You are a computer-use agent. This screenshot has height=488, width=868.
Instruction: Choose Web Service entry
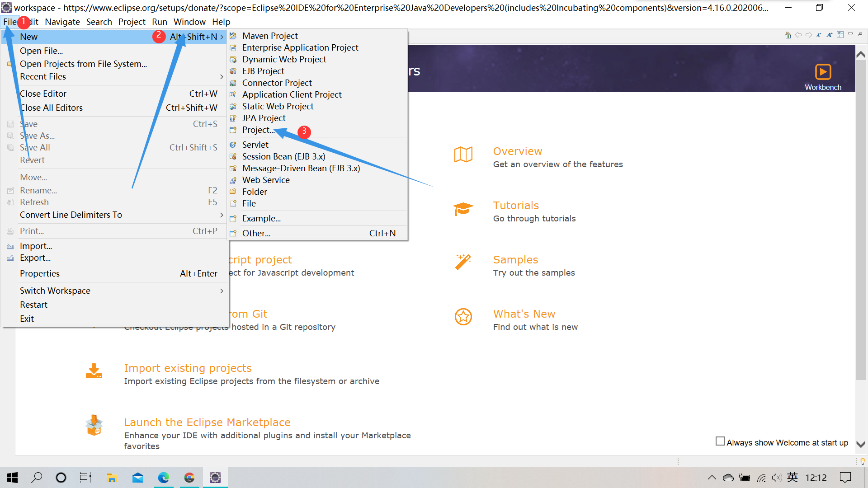(x=266, y=180)
